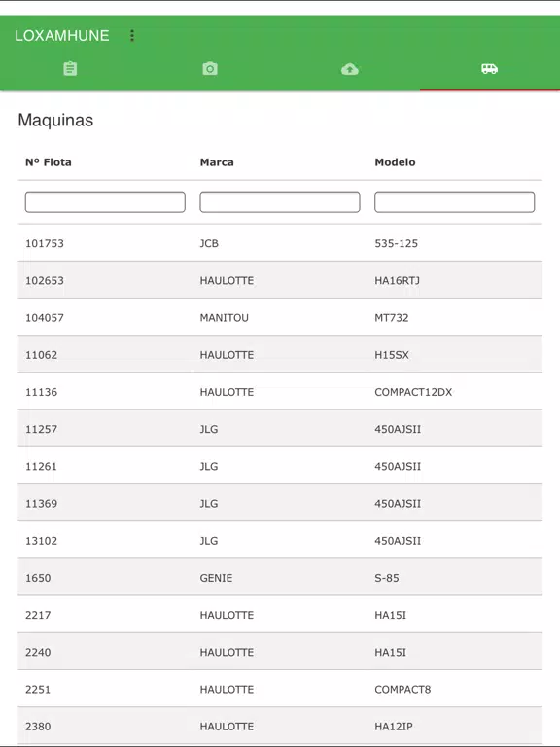
Task: Click model H15SX
Action: pos(392,355)
